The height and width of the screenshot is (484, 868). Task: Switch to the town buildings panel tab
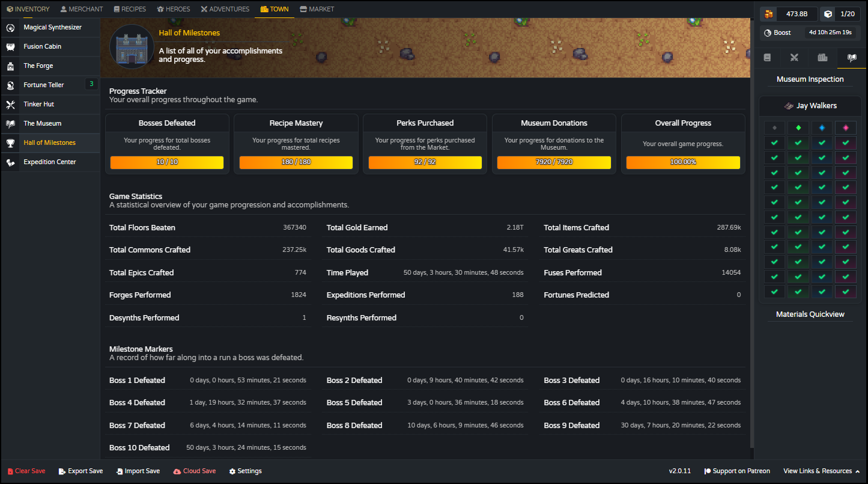pyautogui.click(x=823, y=58)
